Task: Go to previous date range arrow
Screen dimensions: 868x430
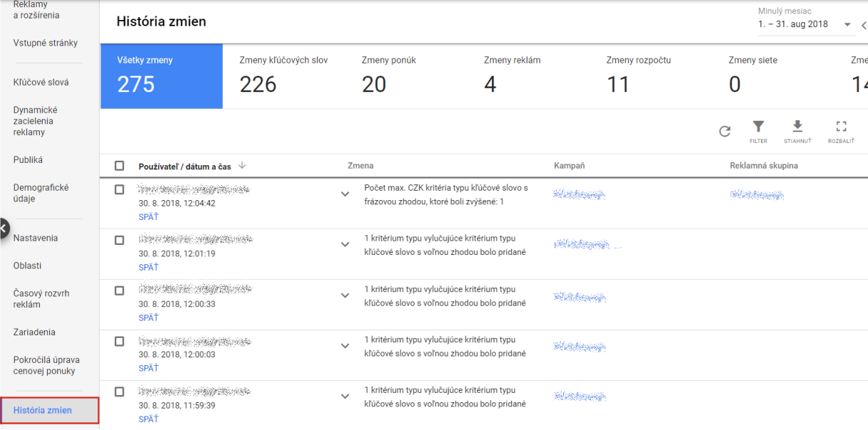Action: pos(864,25)
